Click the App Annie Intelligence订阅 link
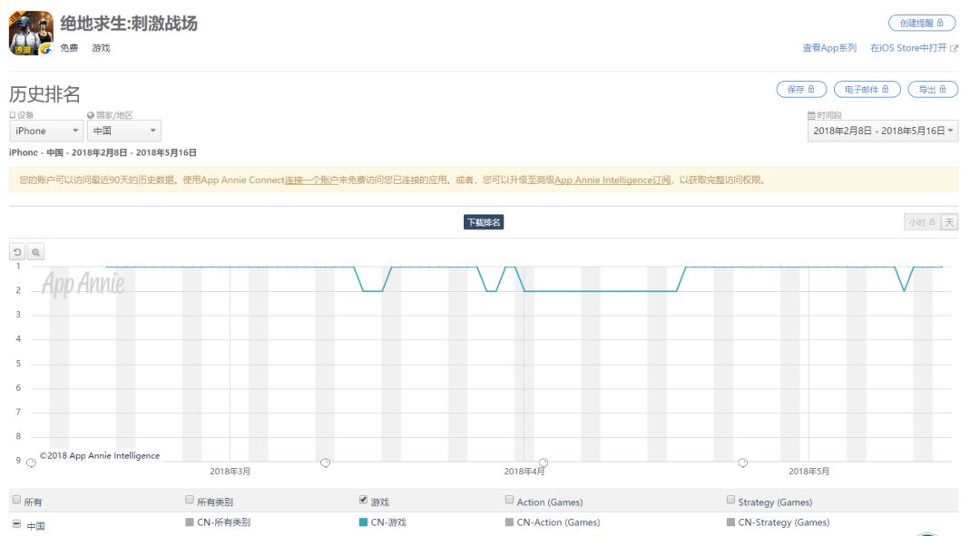The image size is (980, 536). (x=612, y=180)
